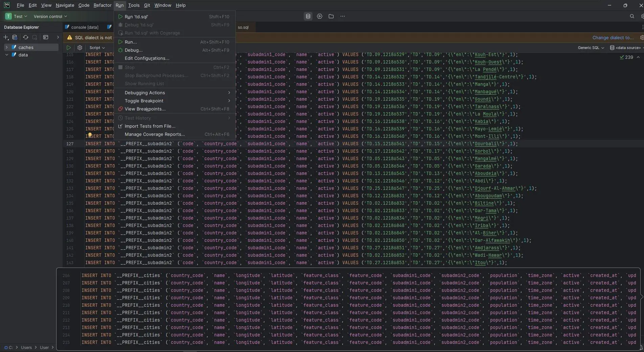This screenshot has width=644, height=352.
Task: Collapse the data data source node
Action: click(6, 55)
